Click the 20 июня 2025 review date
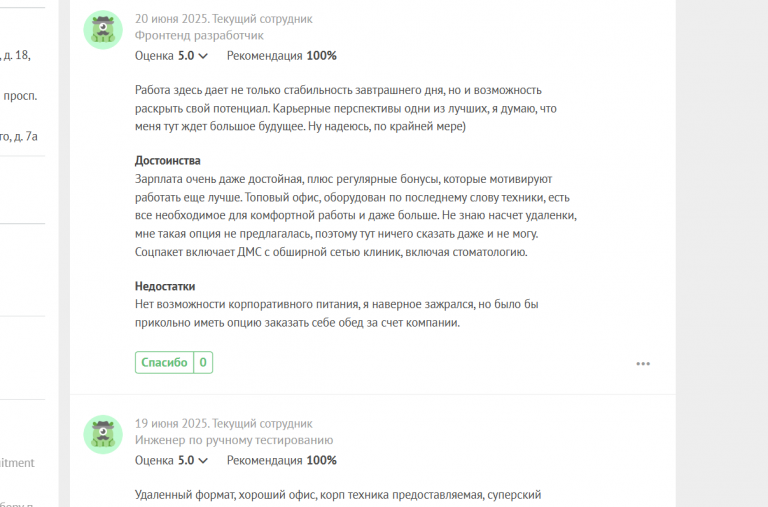 tap(171, 19)
